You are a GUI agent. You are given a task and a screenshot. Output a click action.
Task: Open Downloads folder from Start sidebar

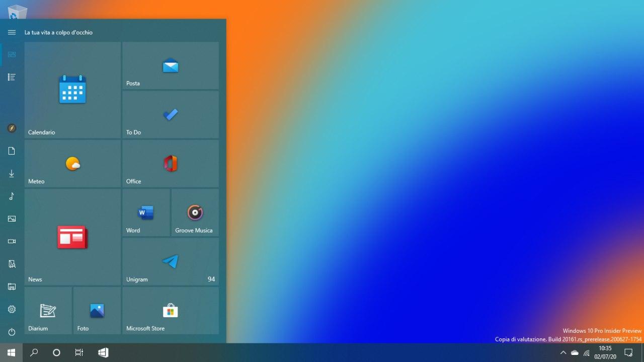pos(12,174)
